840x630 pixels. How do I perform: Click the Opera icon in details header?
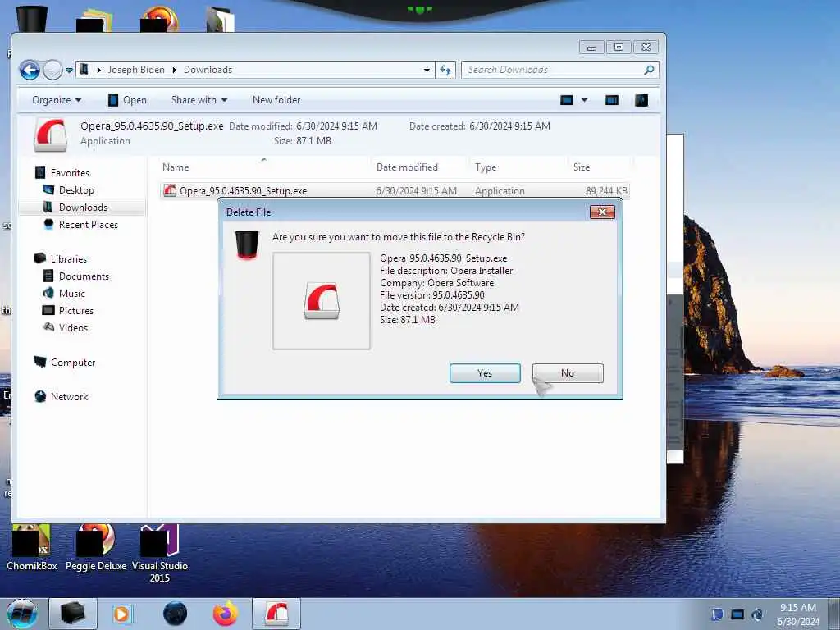click(x=50, y=135)
